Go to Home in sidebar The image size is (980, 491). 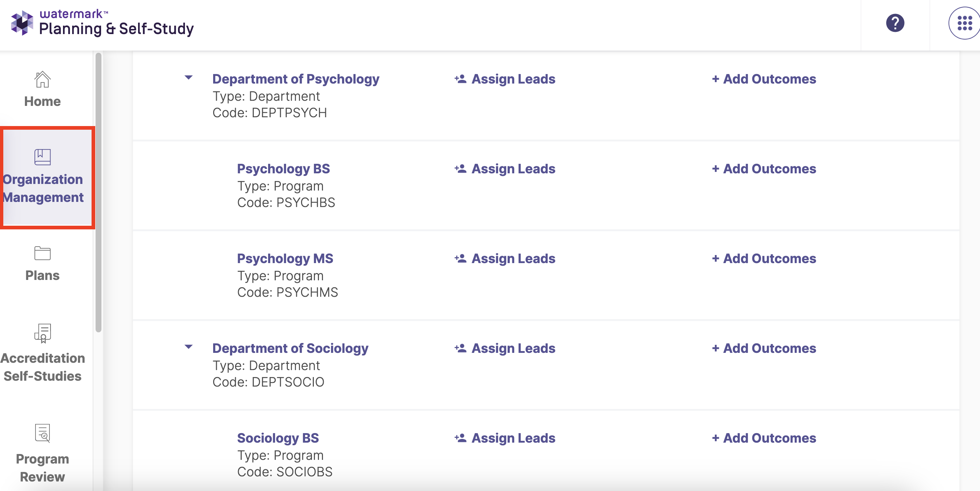42,90
